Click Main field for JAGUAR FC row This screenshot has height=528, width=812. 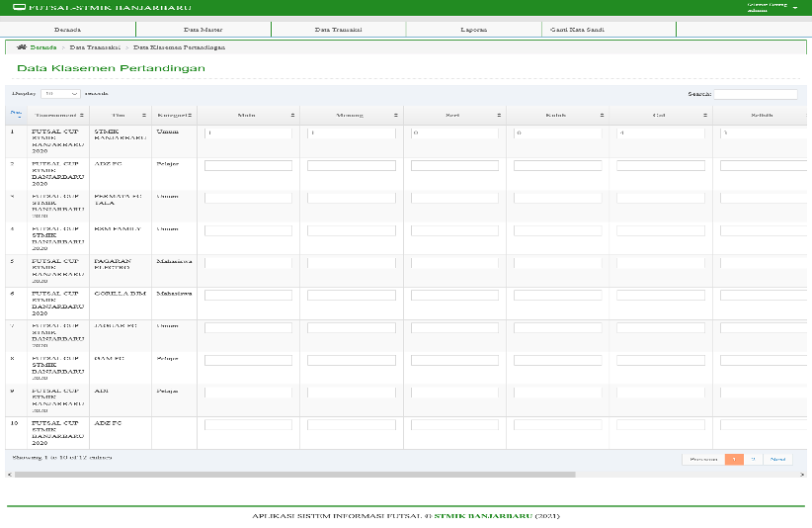[x=248, y=328]
